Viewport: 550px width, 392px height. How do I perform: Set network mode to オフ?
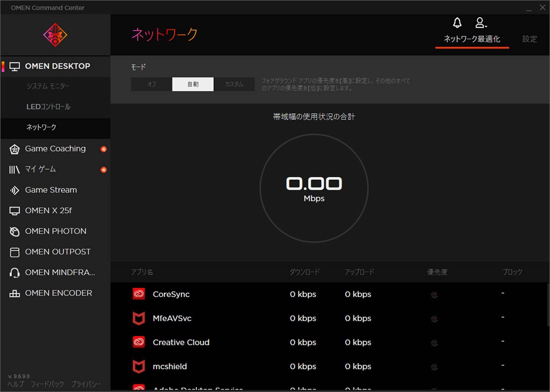[x=151, y=84]
